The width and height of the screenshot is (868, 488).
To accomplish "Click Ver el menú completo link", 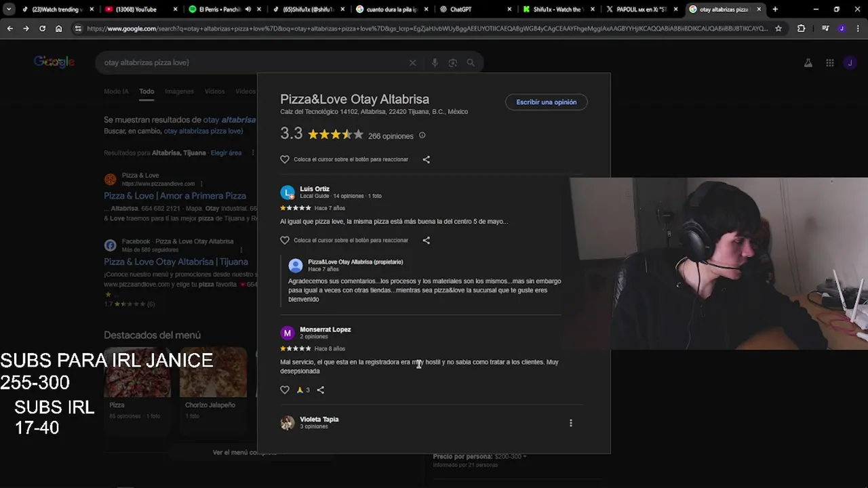I will [244, 452].
